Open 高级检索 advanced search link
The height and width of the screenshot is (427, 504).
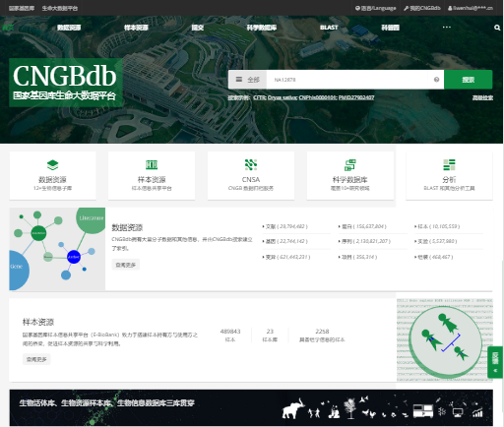click(482, 97)
